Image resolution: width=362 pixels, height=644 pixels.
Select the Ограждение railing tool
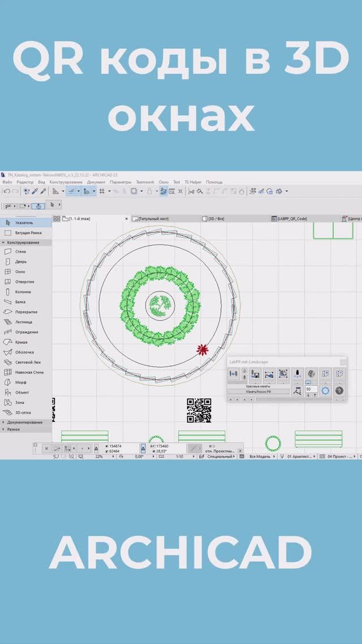(25, 332)
